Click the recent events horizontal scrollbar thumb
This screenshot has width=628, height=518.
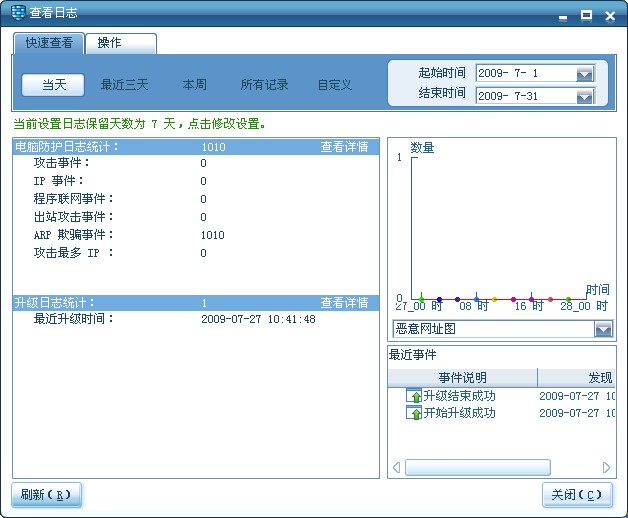(478, 468)
